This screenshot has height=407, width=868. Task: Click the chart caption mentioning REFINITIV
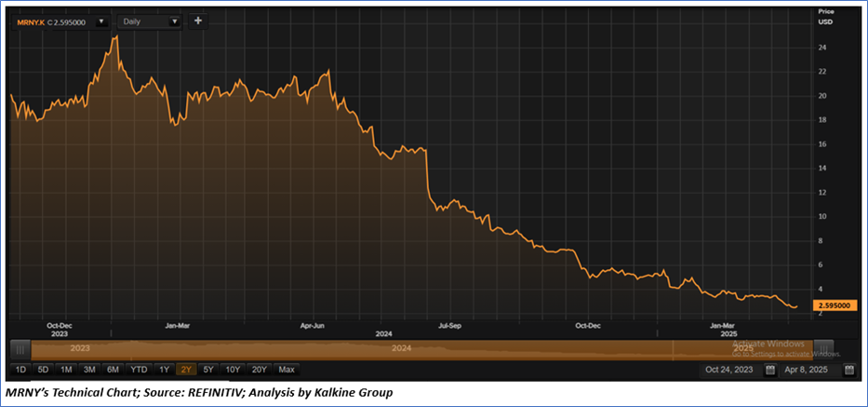coord(200,393)
